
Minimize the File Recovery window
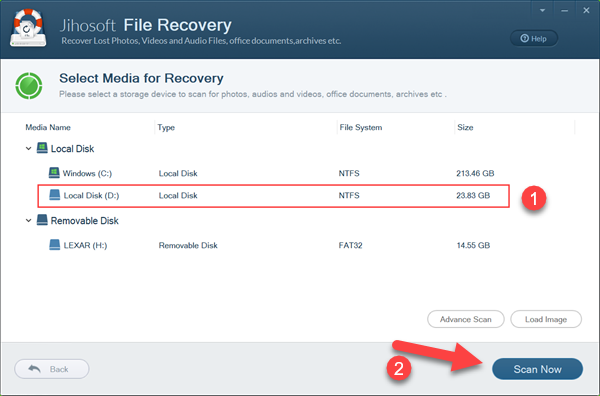pos(564,11)
